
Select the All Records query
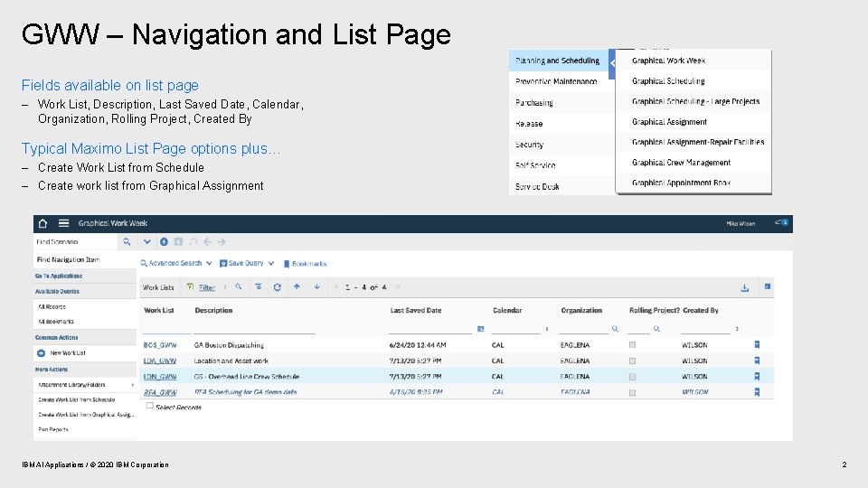(x=52, y=306)
